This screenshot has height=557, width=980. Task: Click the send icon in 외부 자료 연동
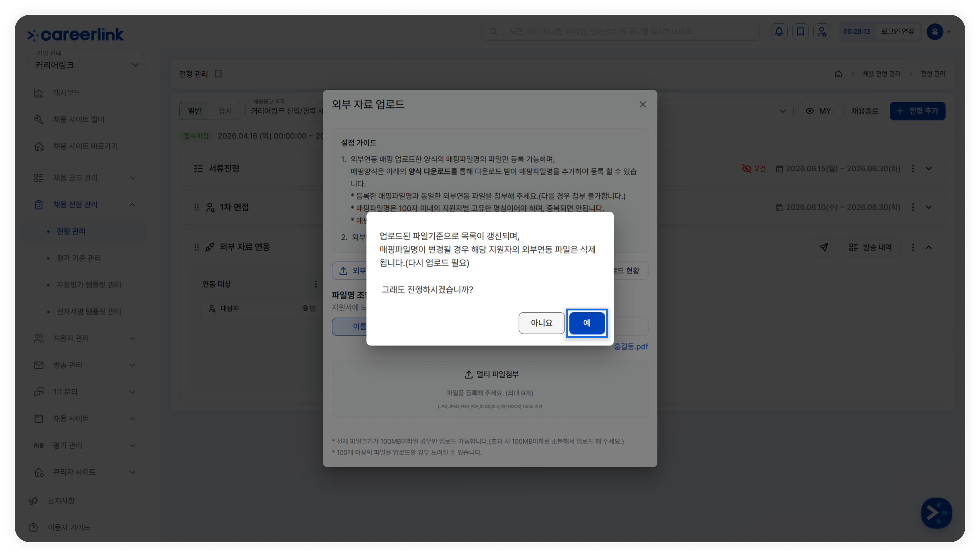[824, 248]
